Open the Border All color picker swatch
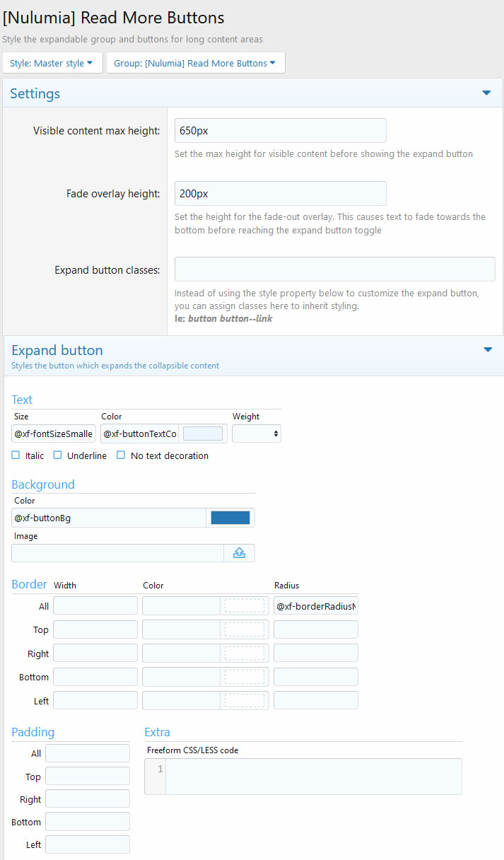The image size is (504, 860). 244,606
